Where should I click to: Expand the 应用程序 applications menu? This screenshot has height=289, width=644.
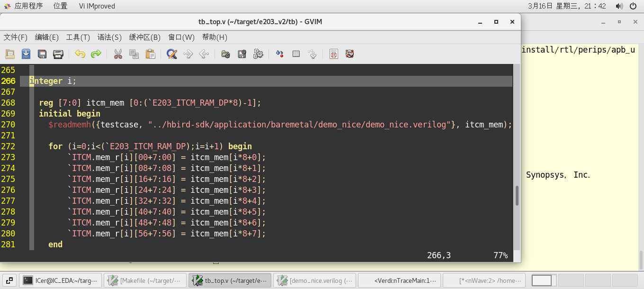[x=28, y=6]
